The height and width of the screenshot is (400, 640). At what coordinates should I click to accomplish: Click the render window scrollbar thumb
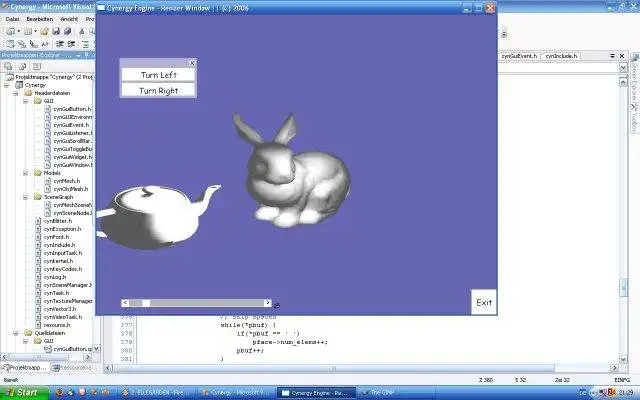tap(146, 303)
